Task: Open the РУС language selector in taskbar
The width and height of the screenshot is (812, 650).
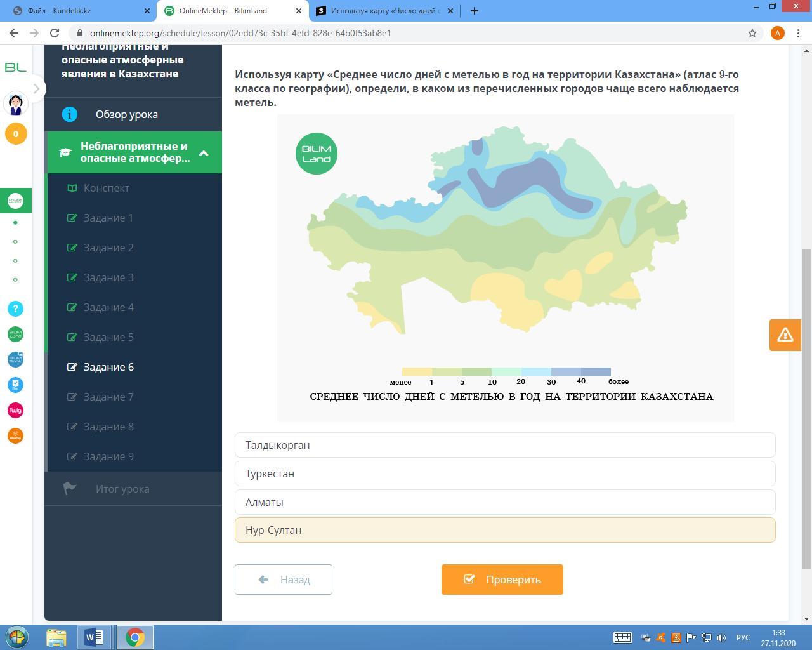Action: pyautogui.click(x=743, y=637)
